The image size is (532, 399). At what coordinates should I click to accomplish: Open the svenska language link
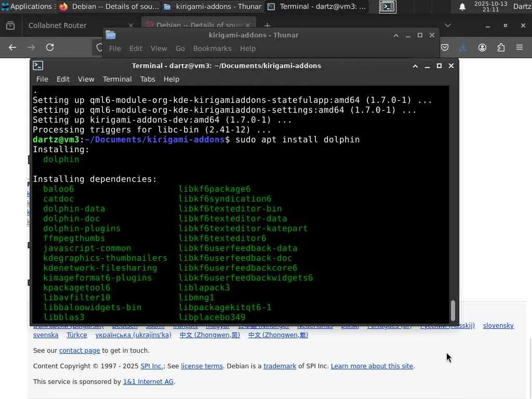[x=46, y=335]
